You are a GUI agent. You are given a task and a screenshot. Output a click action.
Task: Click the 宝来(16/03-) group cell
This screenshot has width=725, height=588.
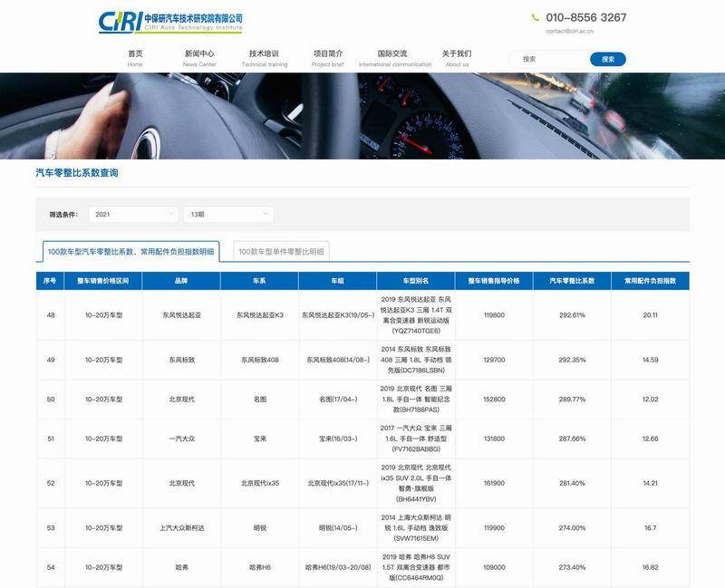coord(338,439)
